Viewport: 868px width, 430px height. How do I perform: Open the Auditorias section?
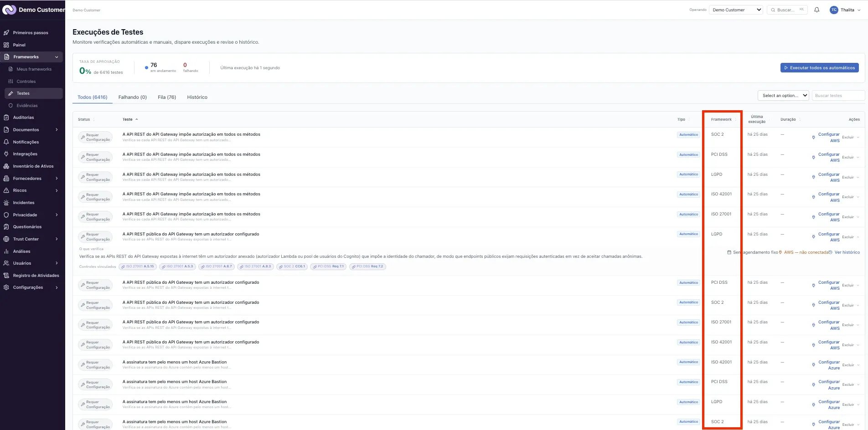[x=23, y=118]
